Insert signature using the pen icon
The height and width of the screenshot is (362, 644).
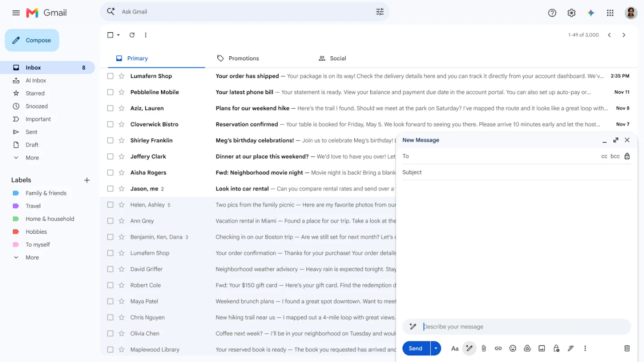(x=571, y=349)
